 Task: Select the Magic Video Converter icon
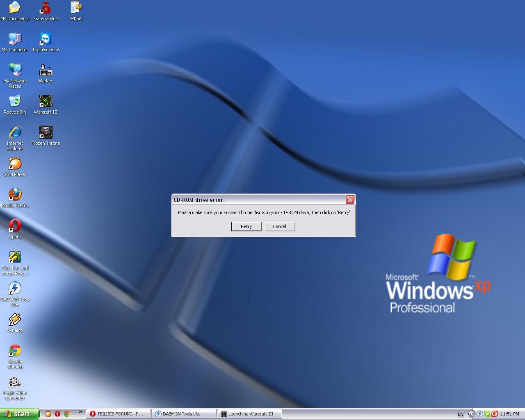pyautogui.click(x=15, y=383)
